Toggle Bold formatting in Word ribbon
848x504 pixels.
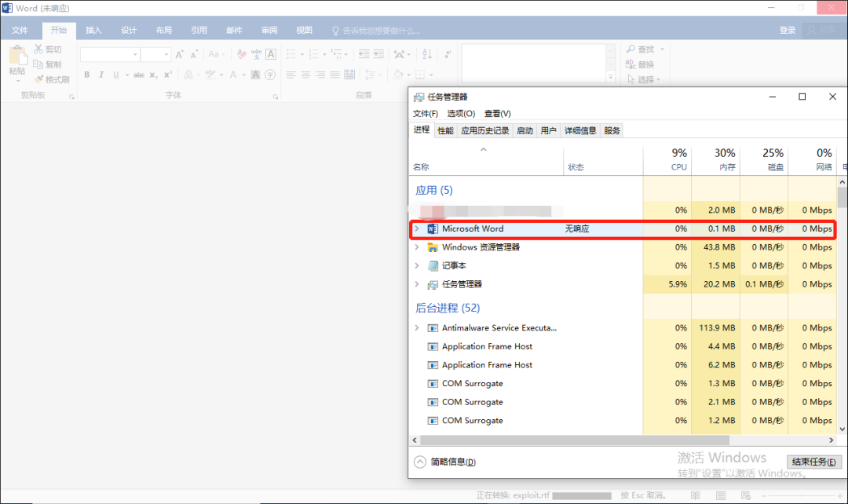[x=86, y=75]
